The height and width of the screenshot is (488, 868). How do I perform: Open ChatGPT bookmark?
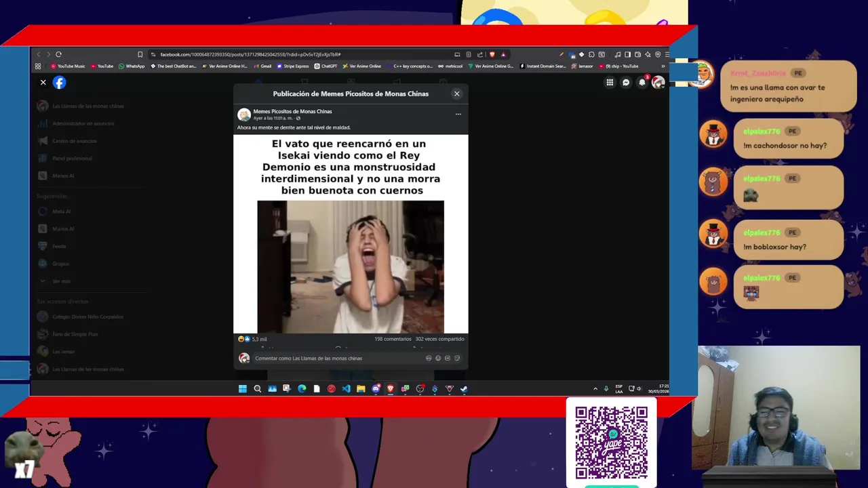(326, 66)
